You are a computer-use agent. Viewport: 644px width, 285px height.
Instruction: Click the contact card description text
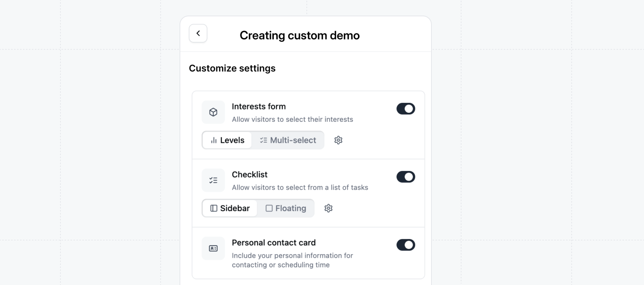coord(292,260)
